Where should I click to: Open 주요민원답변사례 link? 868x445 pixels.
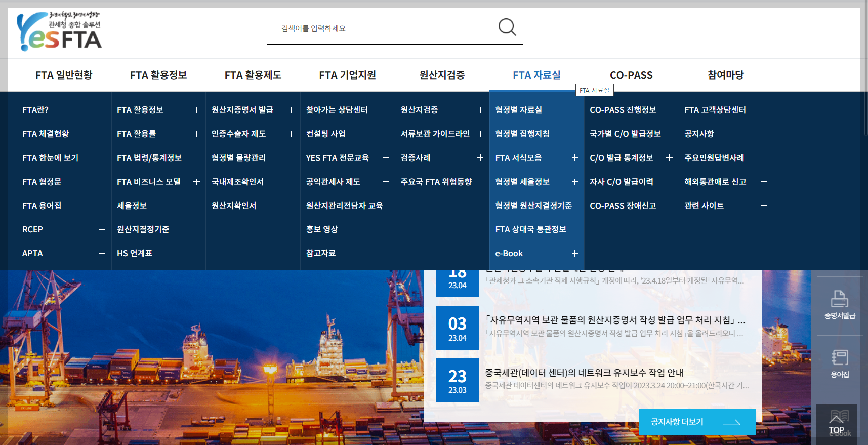[x=714, y=158]
